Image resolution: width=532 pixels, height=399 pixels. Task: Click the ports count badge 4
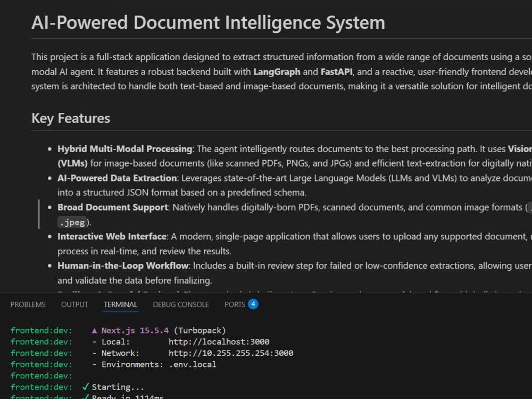click(253, 304)
